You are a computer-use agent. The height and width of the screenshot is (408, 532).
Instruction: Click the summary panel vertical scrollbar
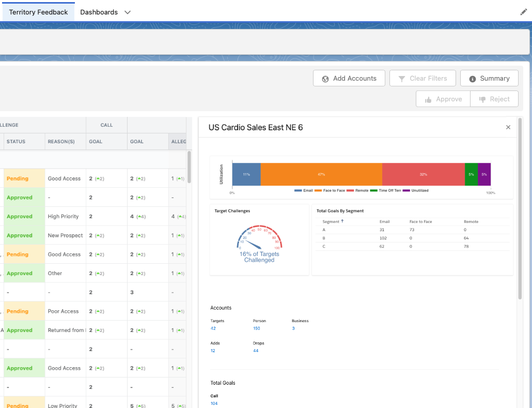[x=519, y=207]
